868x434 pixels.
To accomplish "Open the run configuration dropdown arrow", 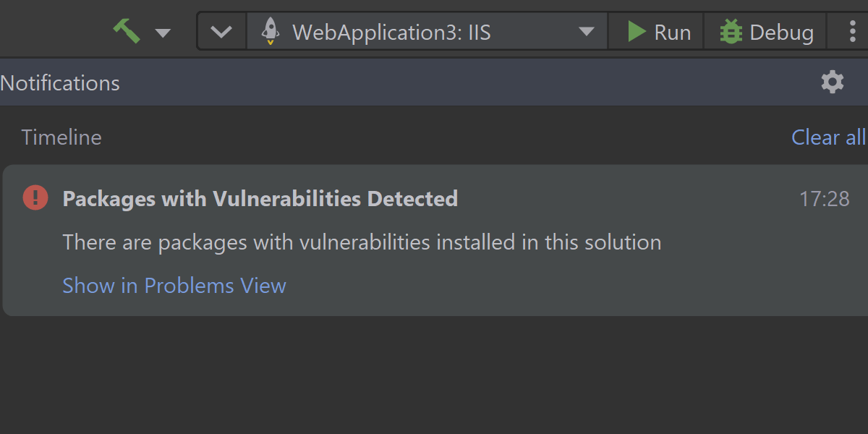I will 587,33.
